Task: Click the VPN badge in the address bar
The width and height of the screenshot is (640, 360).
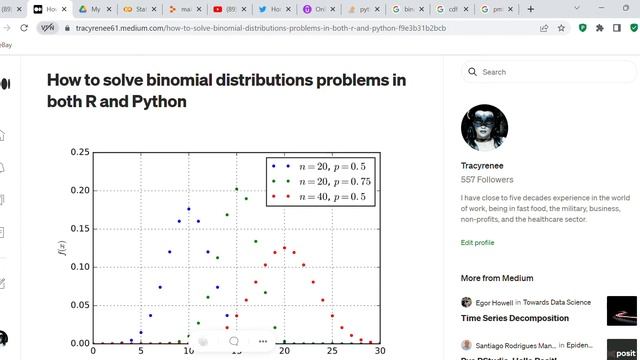Action: [47, 28]
